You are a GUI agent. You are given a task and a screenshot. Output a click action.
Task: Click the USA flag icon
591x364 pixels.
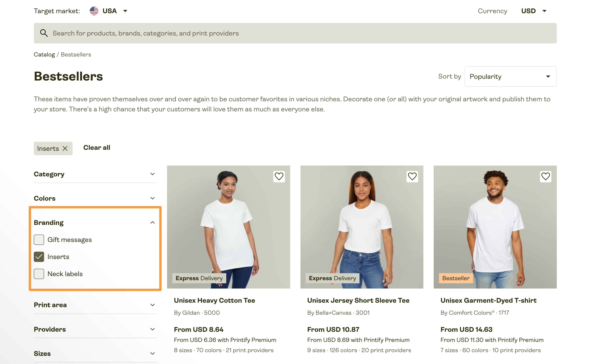click(94, 11)
